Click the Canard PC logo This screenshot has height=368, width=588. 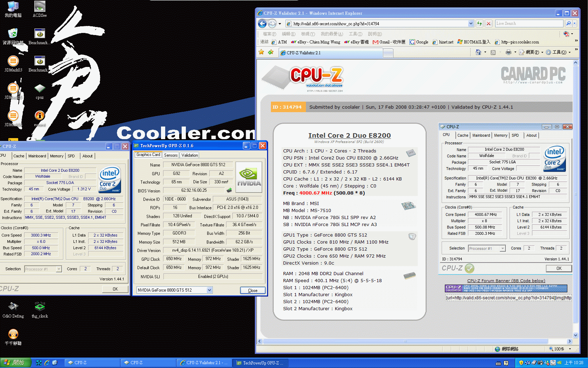[x=533, y=75]
